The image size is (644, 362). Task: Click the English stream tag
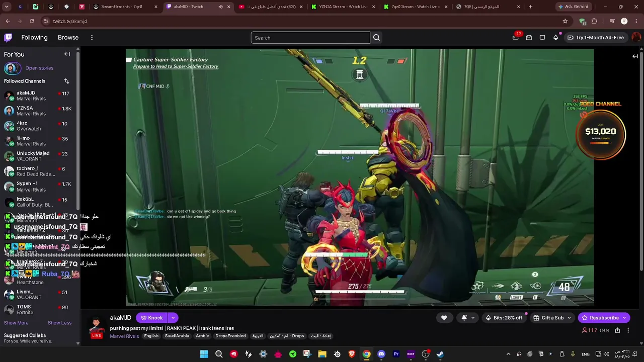[x=151, y=336]
